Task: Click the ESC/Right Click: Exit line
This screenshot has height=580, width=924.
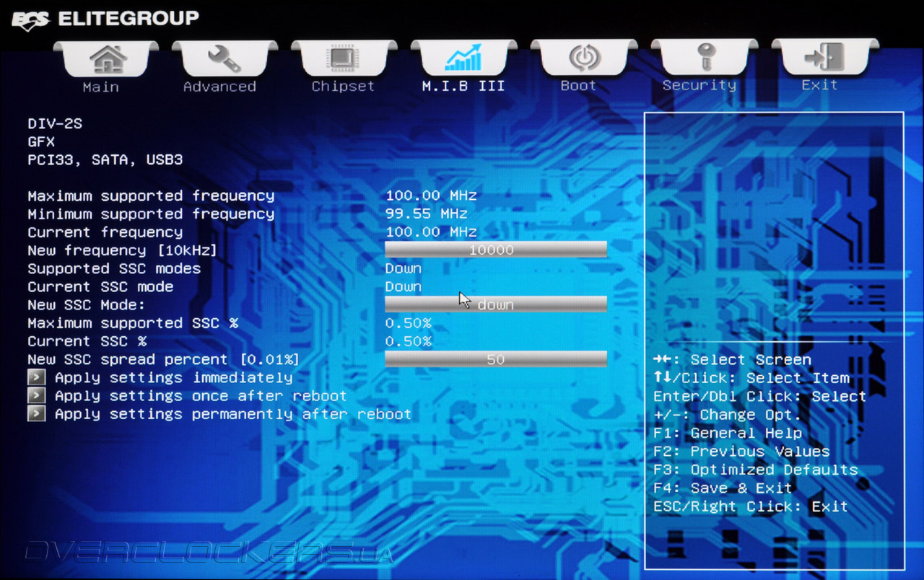Action: click(751, 506)
